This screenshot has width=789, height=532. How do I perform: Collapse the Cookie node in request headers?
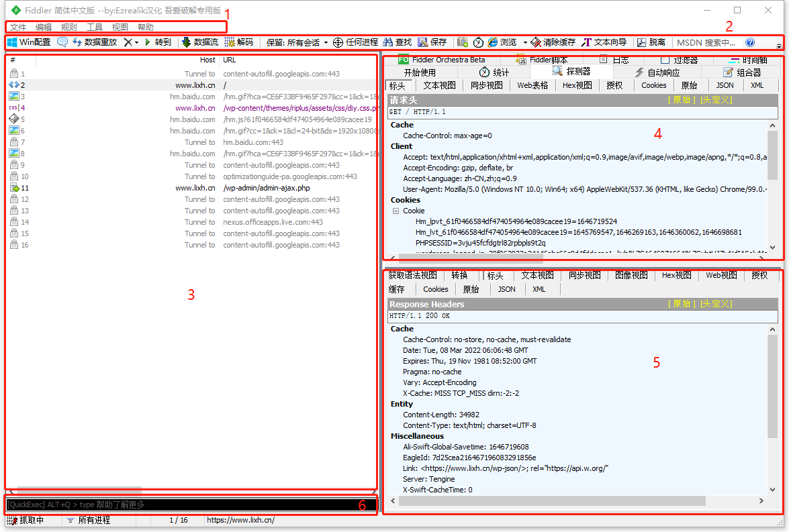coord(394,211)
